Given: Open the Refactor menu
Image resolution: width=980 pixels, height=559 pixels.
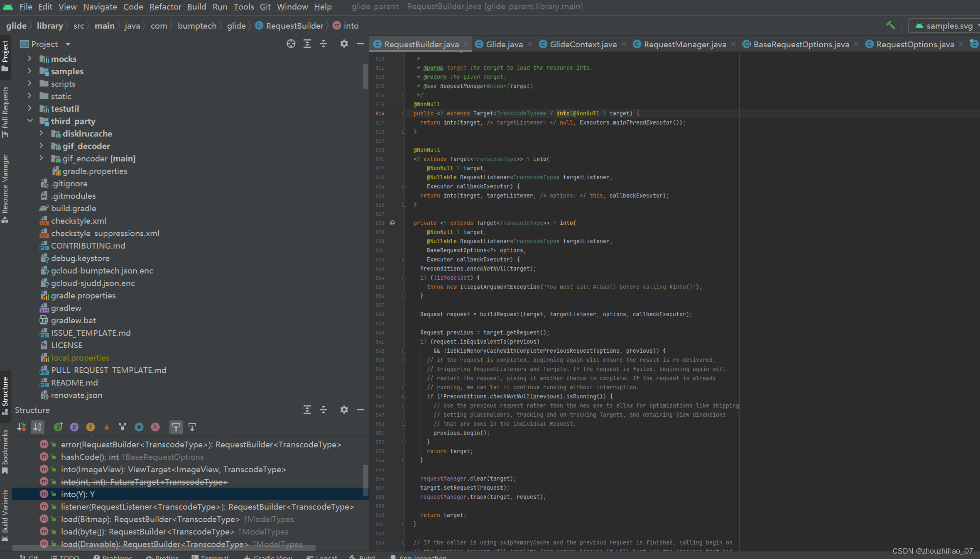Looking at the screenshot, I should click(165, 7).
